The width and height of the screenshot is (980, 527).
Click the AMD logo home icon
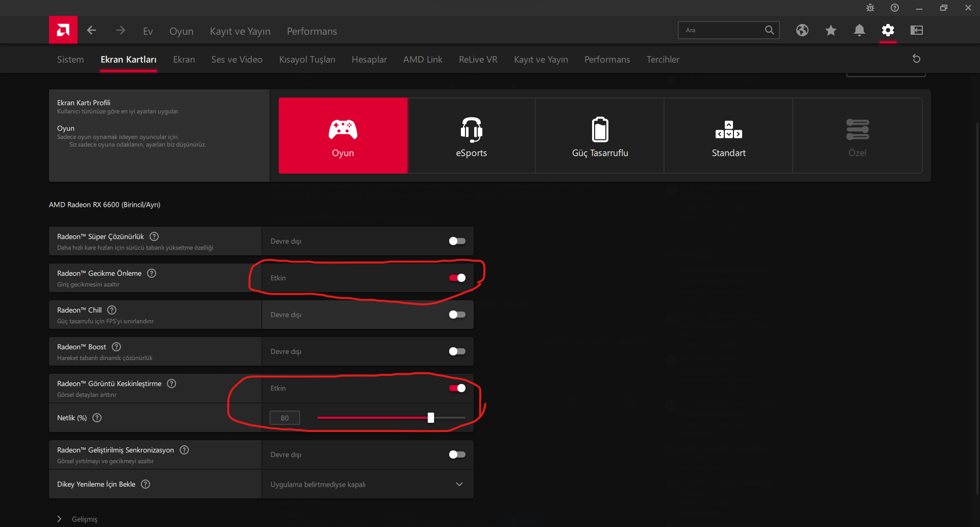pos(63,30)
